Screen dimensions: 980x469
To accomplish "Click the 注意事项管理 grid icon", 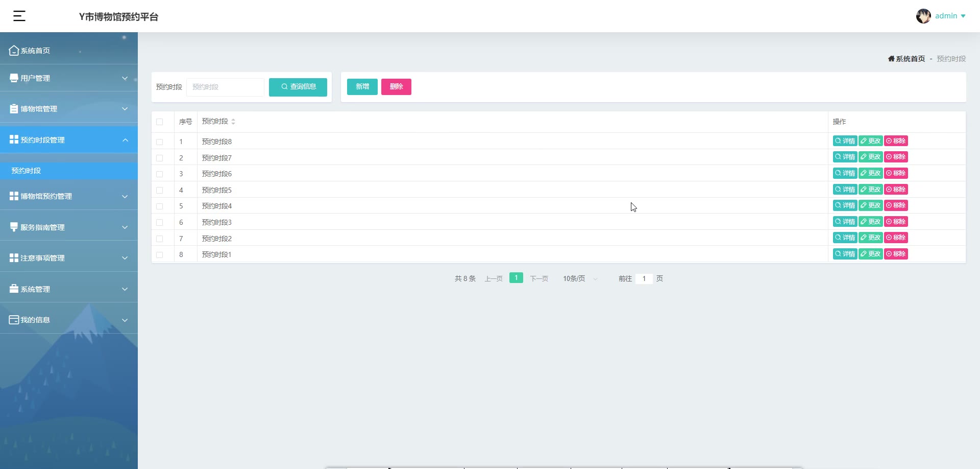I will pyautogui.click(x=14, y=258).
